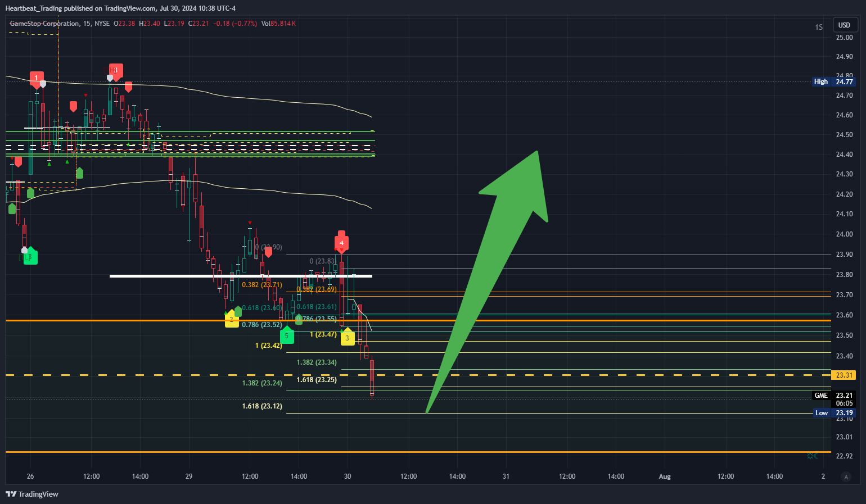Screen dimensions: 866x504
Task: Click the yellow signal label numbered 3
Action: coord(348,337)
